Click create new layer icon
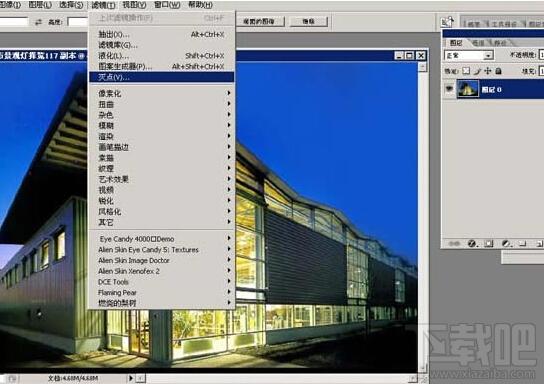The image size is (544, 384). click(x=539, y=244)
